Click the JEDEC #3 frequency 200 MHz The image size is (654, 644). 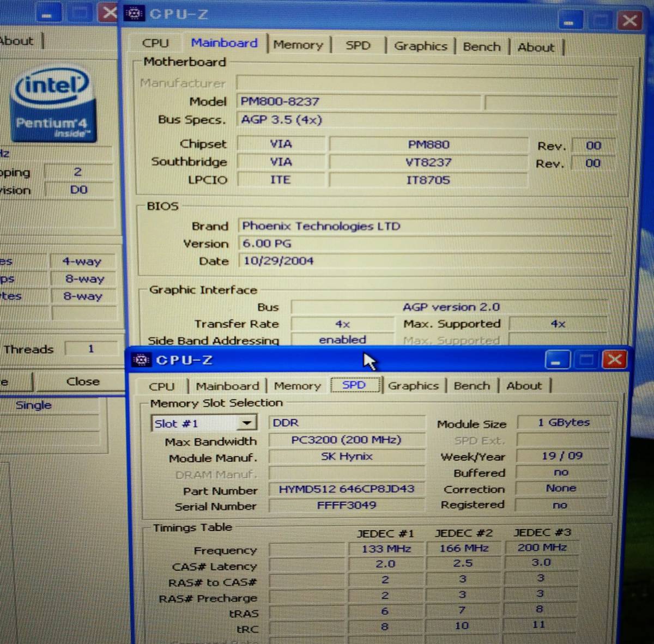542,548
